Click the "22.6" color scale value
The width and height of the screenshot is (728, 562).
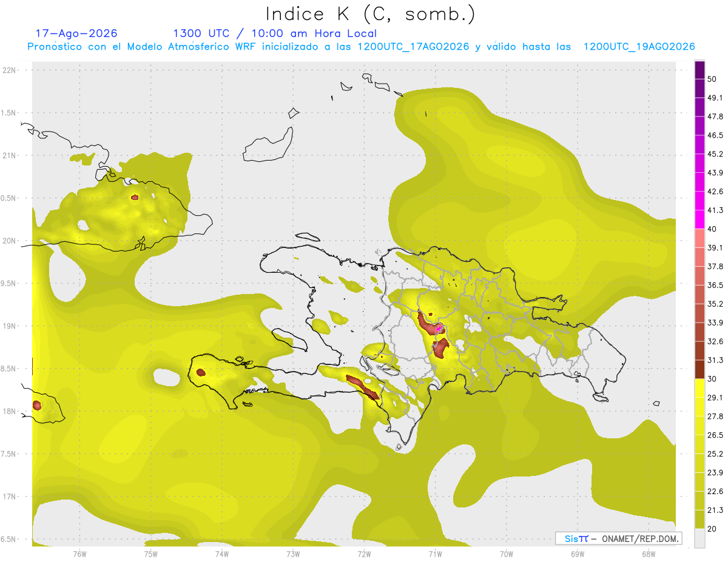tap(715, 491)
